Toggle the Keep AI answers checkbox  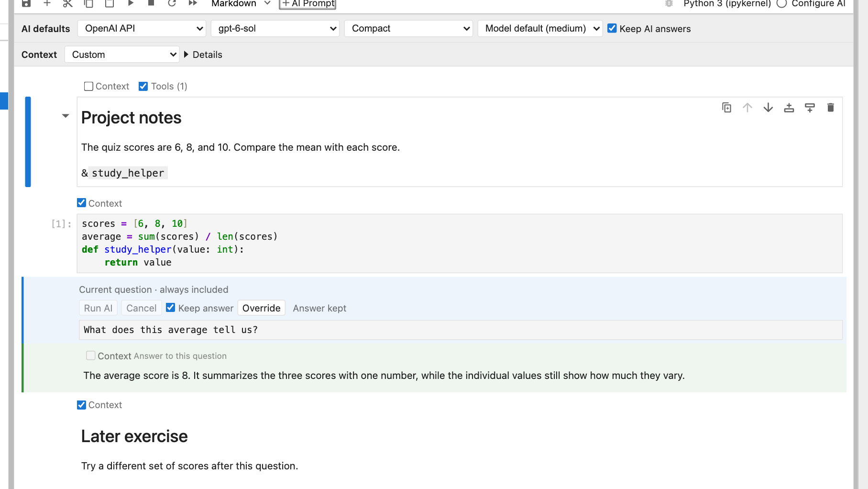(x=612, y=28)
